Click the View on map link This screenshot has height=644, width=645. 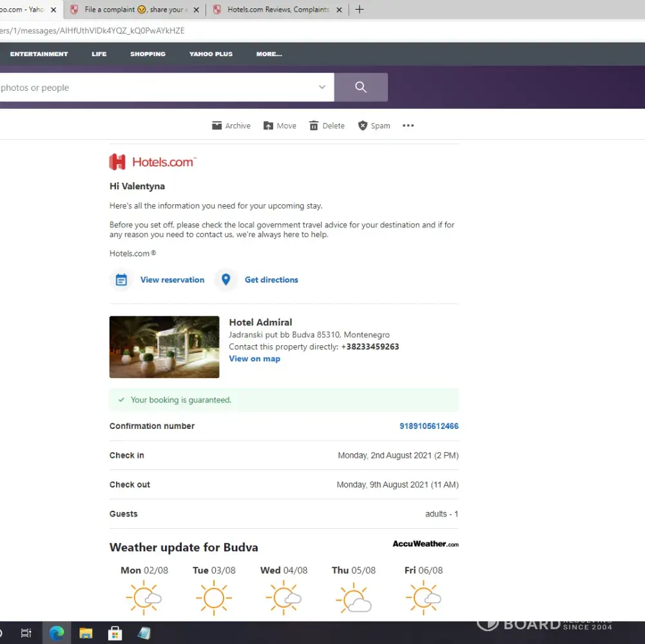coord(255,359)
